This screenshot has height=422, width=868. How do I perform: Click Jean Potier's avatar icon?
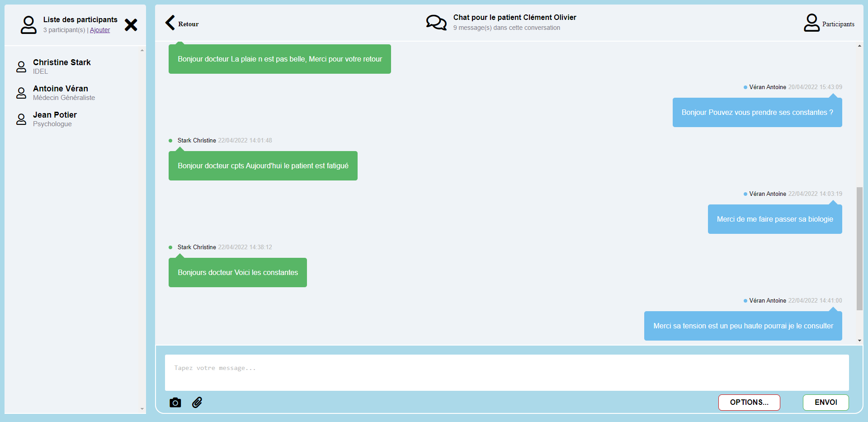click(21, 119)
